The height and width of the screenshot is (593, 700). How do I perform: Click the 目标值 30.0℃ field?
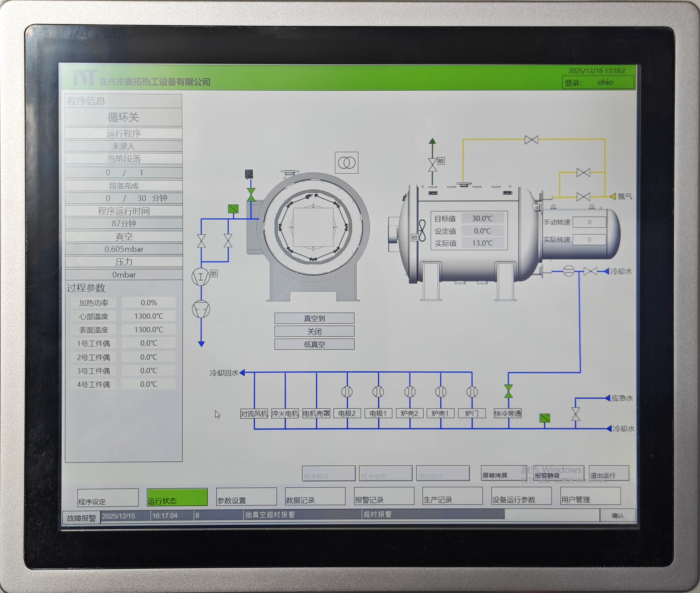[482, 219]
